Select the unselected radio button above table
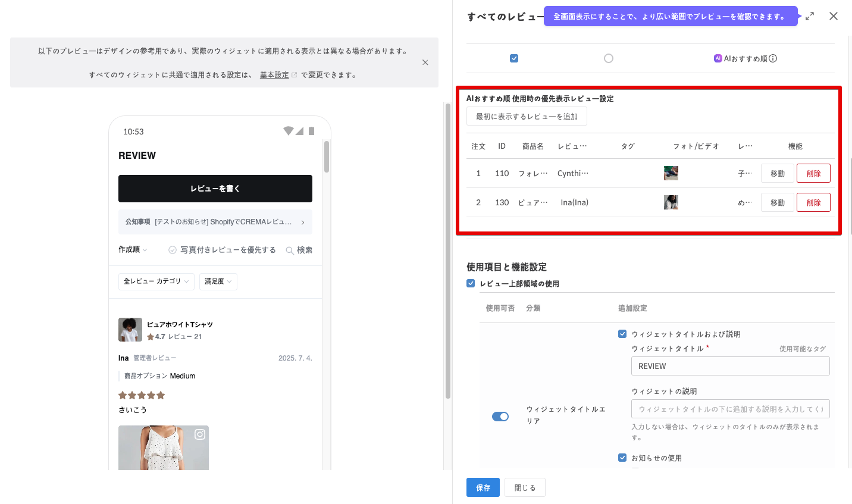The width and height of the screenshot is (852, 504). [608, 58]
